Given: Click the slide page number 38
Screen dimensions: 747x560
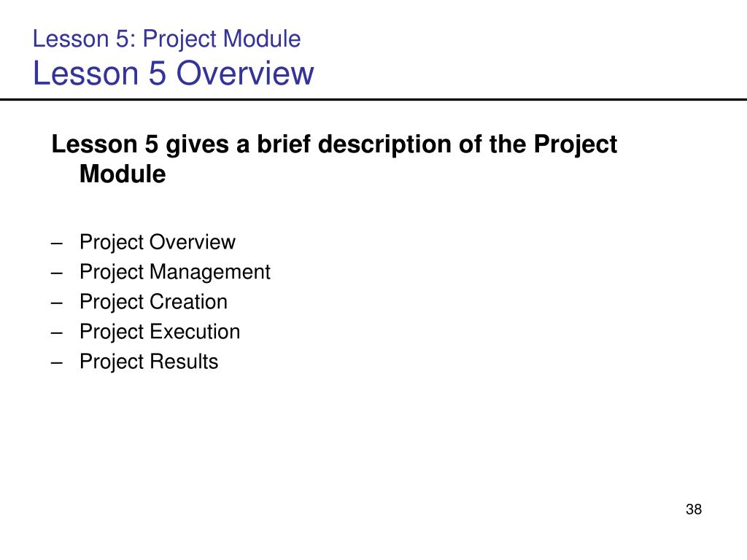Looking at the screenshot, I should point(694,510).
